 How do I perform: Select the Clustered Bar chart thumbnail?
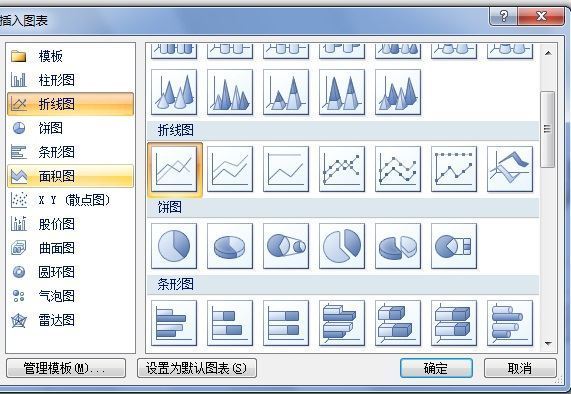point(174,323)
